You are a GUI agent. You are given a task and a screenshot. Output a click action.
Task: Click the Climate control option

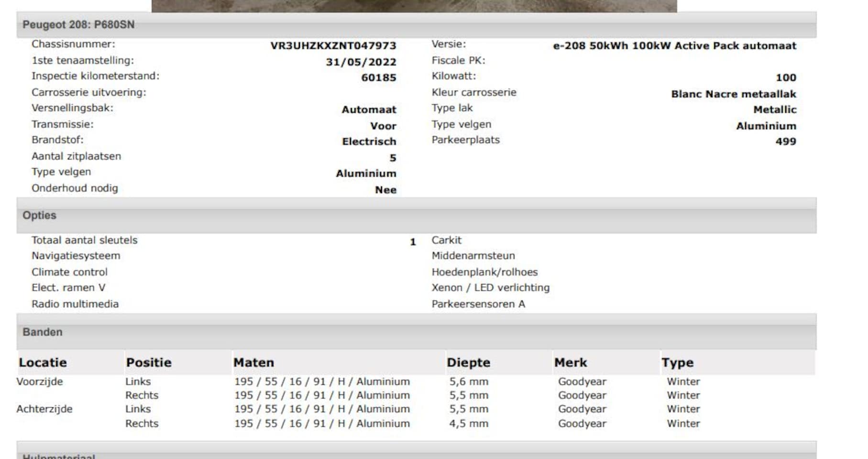point(69,272)
